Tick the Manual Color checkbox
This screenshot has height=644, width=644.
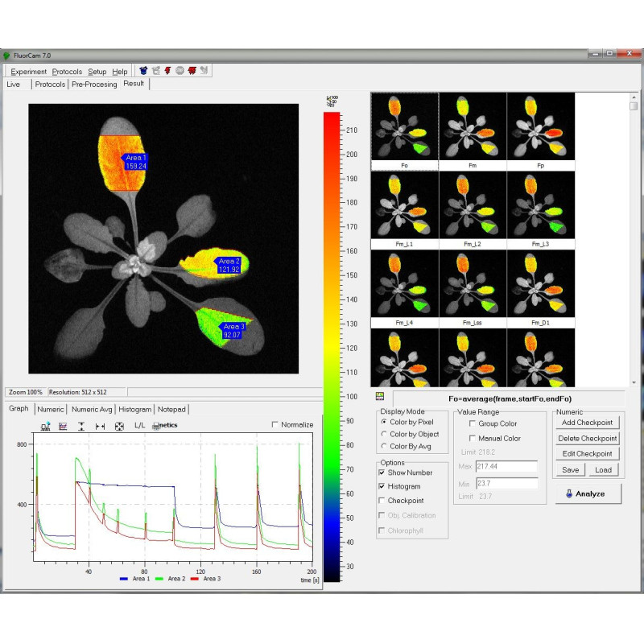click(472, 439)
